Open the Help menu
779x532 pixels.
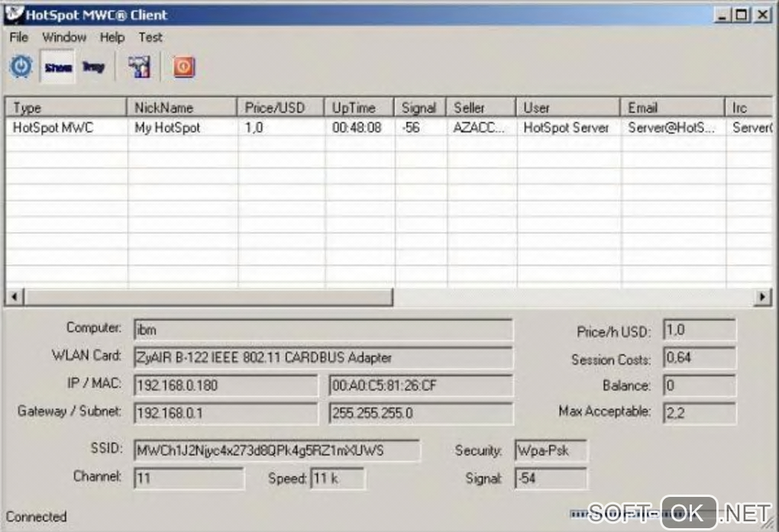(112, 37)
